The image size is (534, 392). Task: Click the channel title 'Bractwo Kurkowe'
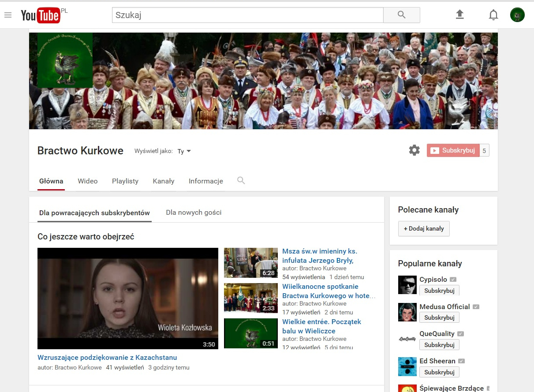[80, 151]
